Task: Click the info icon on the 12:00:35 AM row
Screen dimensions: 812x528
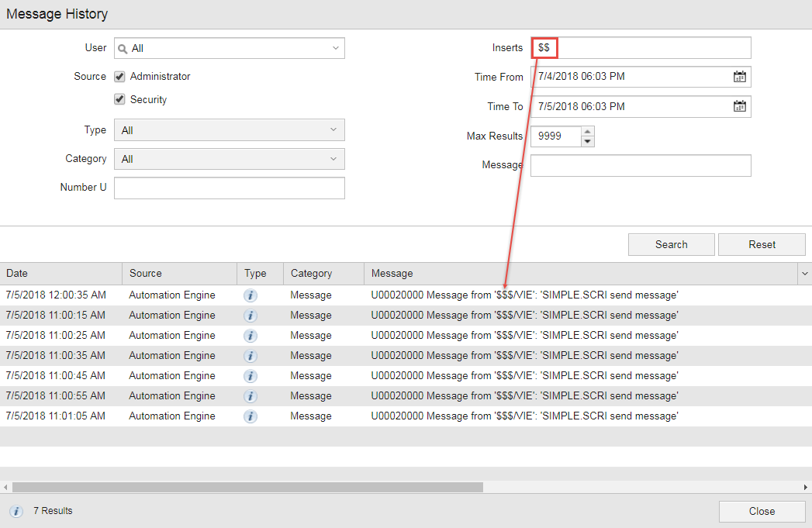Action: coord(250,295)
